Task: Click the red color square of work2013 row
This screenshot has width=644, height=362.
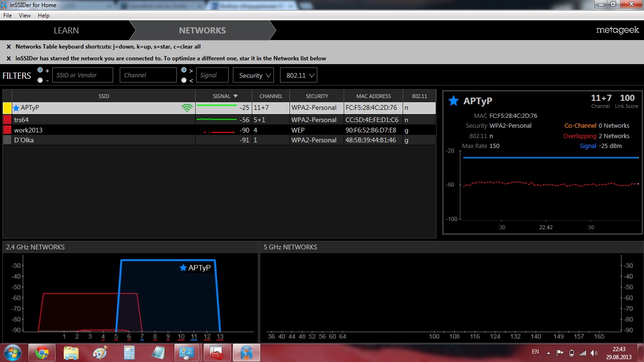Action: [7, 130]
